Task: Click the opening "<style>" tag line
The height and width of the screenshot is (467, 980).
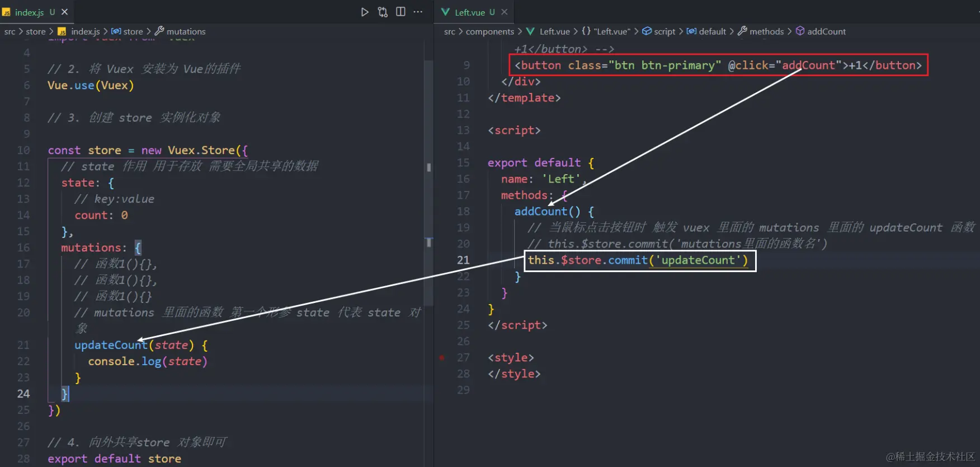Action: pos(511,357)
